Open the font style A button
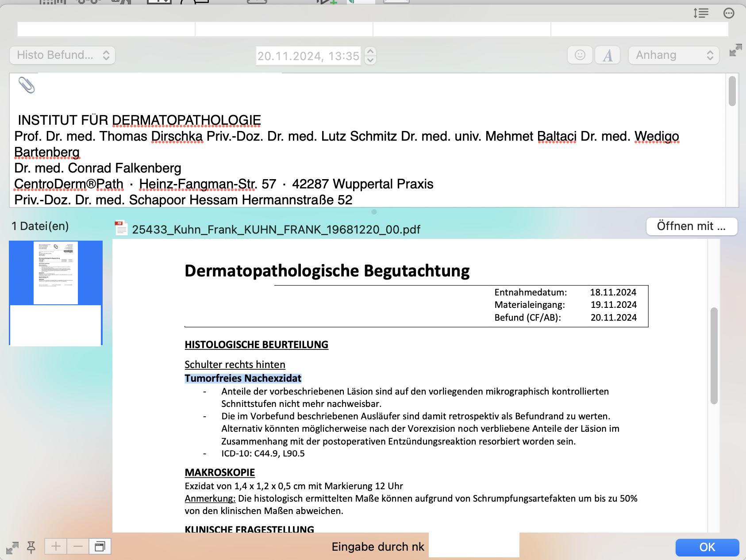 pyautogui.click(x=608, y=55)
